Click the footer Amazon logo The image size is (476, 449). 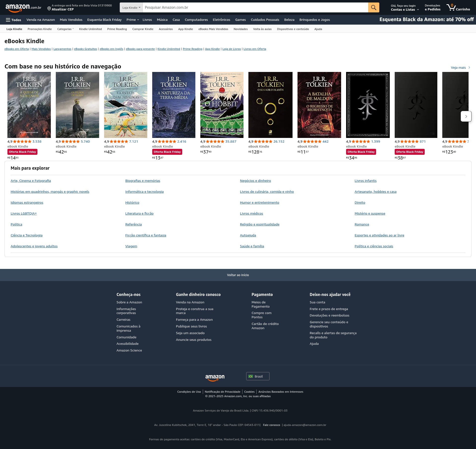pos(215,378)
